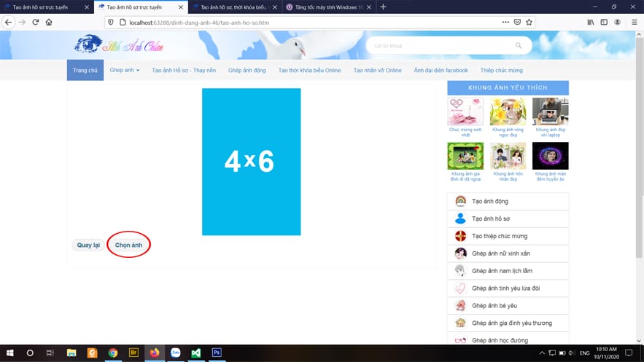Open Photoshop from the Windows taskbar
The height and width of the screenshot is (362, 644).
coord(217,353)
